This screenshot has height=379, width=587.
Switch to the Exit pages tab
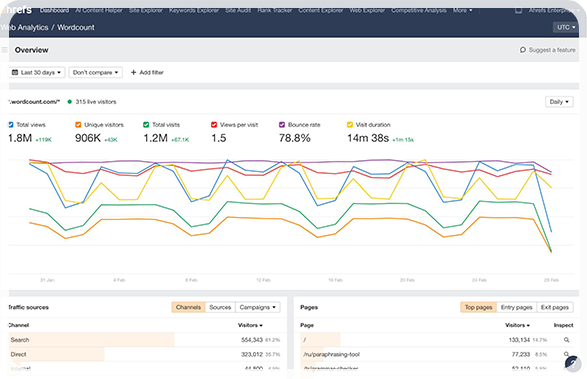(x=555, y=307)
